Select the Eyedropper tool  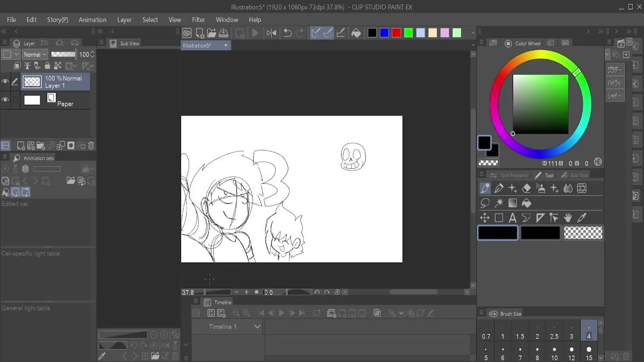tap(582, 218)
